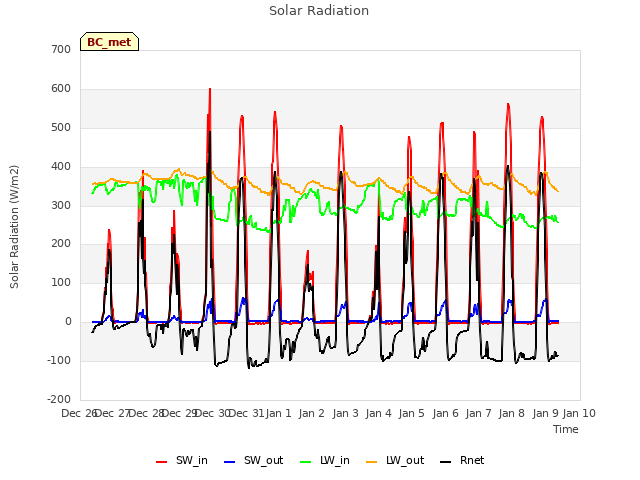Click the Jan 2 low SW_in peak

308,251
